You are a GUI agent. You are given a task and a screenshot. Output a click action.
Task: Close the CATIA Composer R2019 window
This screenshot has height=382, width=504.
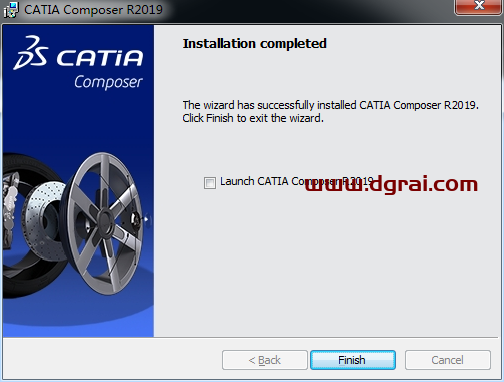coord(479,7)
